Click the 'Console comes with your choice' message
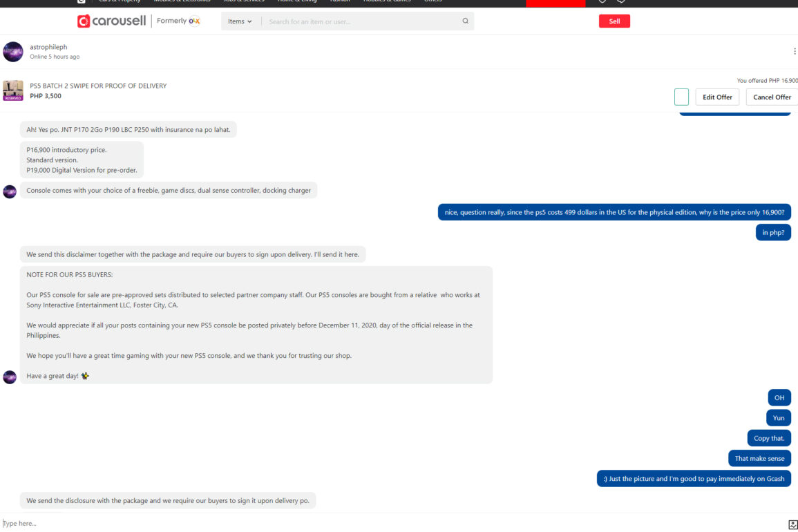798x532 pixels. 169,191
